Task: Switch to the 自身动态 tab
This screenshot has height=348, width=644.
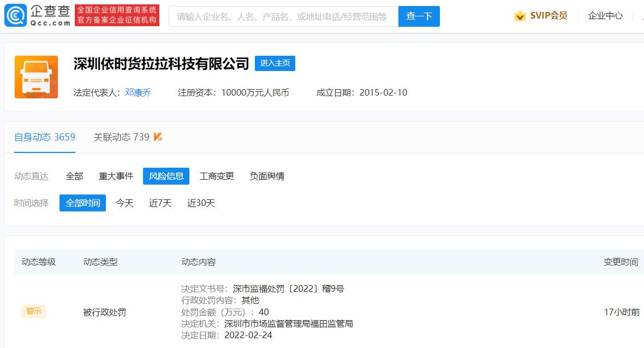Action: (45, 137)
